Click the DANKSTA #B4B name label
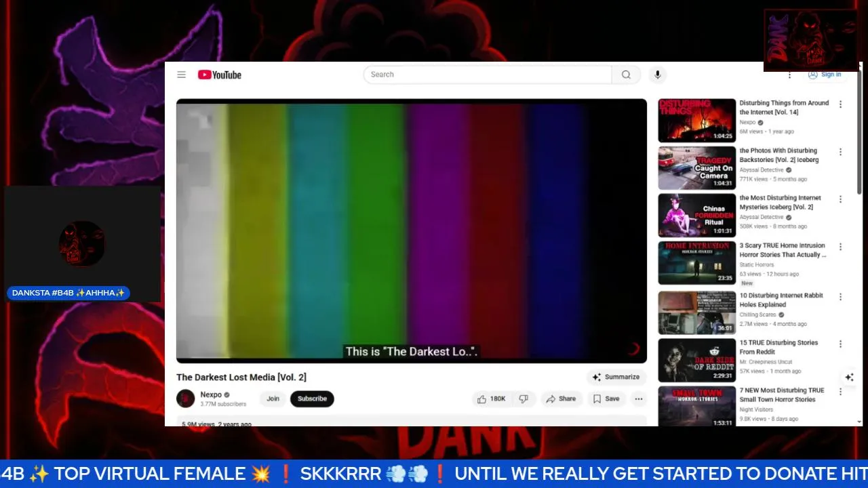The image size is (868, 488). point(68,293)
